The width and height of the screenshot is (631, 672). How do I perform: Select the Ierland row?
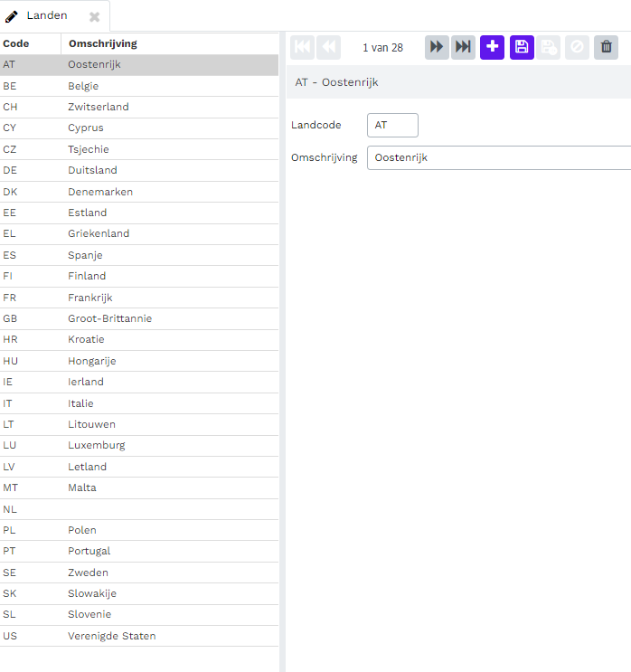coord(139,383)
